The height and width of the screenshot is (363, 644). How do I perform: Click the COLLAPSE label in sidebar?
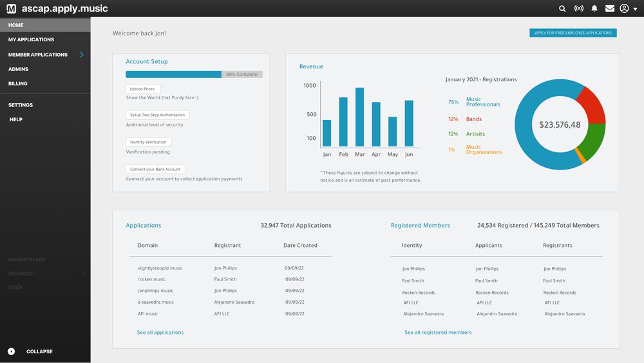click(39, 351)
